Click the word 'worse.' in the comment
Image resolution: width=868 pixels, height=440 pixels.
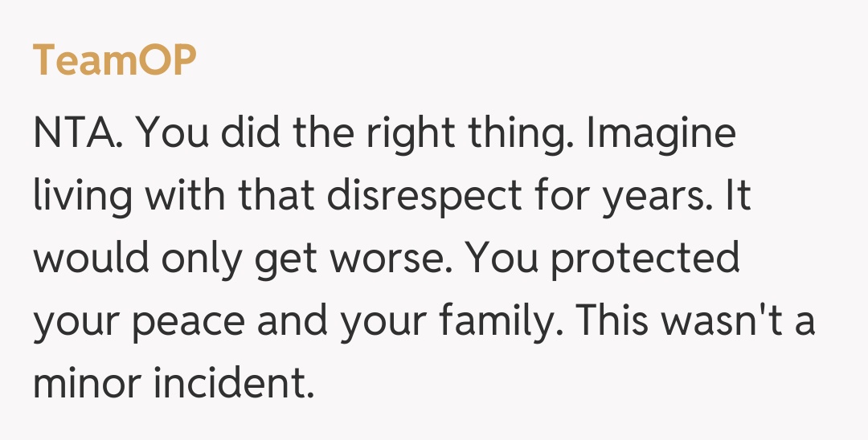click(x=403, y=260)
